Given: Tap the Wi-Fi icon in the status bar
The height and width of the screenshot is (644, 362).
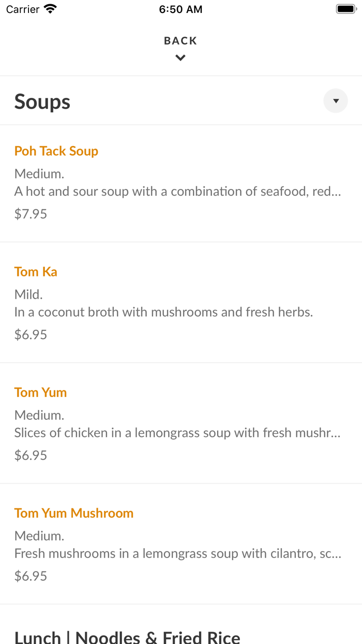Looking at the screenshot, I should [x=50, y=8].
